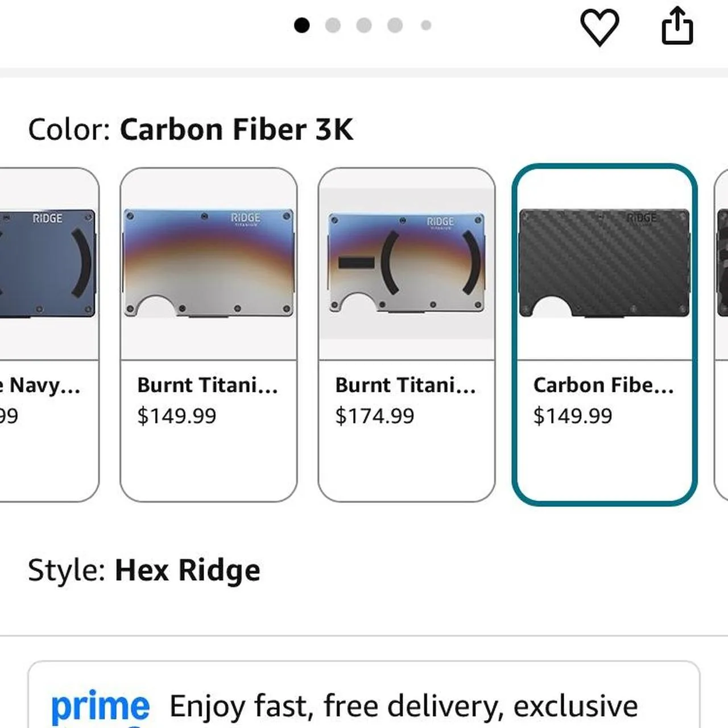
Task: Open the Style: Hex Ridge selector
Action: [x=144, y=570]
